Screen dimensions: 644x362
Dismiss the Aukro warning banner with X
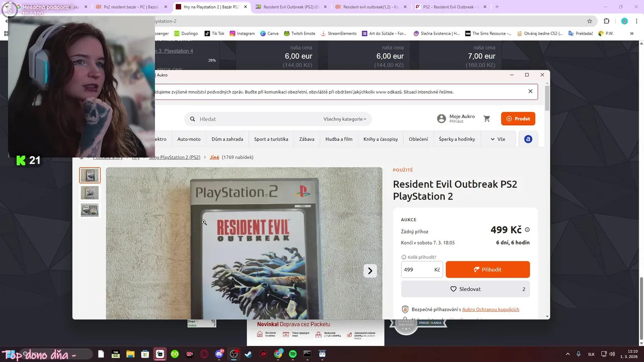click(530, 92)
